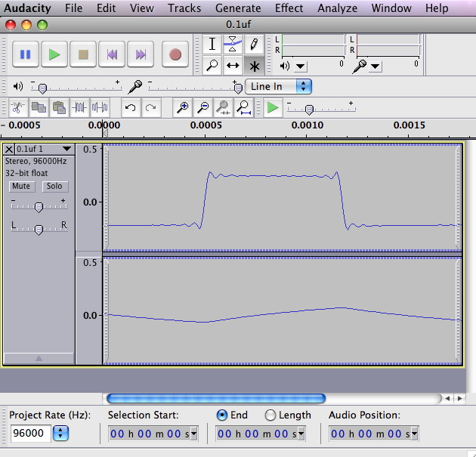The width and height of the screenshot is (476, 457).
Task: Open the Audacity application menu
Action: coord(28,8)
